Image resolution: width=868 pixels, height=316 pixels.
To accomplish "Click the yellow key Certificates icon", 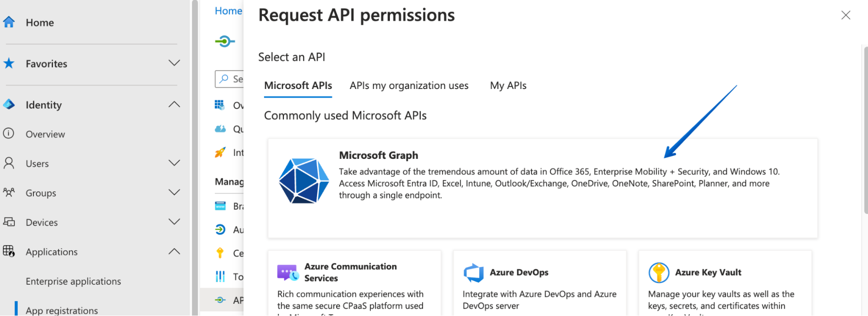I will [x=220, y=253].
